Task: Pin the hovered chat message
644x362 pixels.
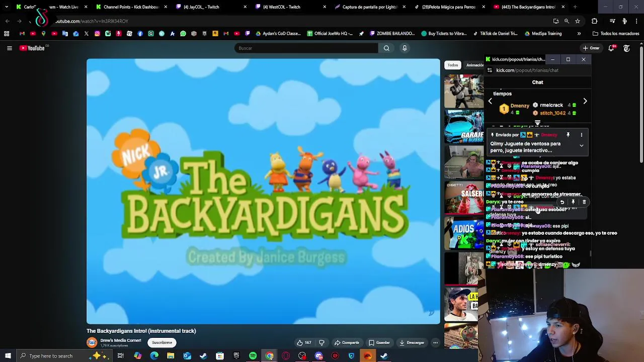Action: click(573, 202)
